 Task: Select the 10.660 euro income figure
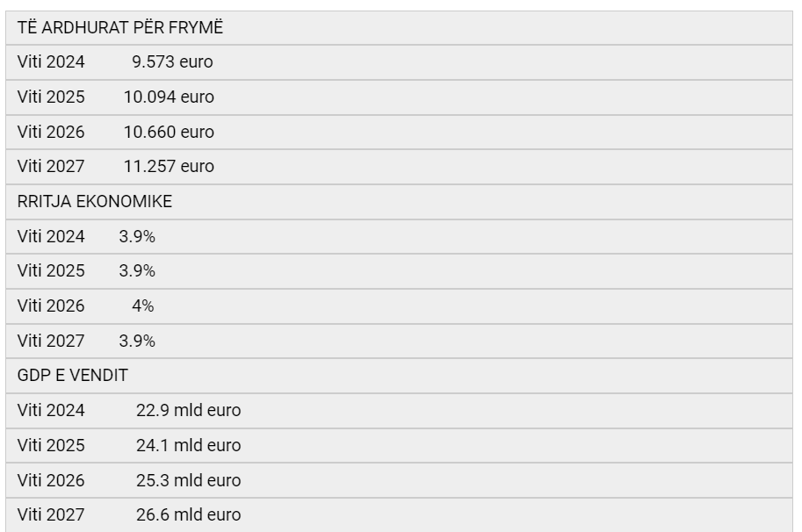(x=169, y=132)
